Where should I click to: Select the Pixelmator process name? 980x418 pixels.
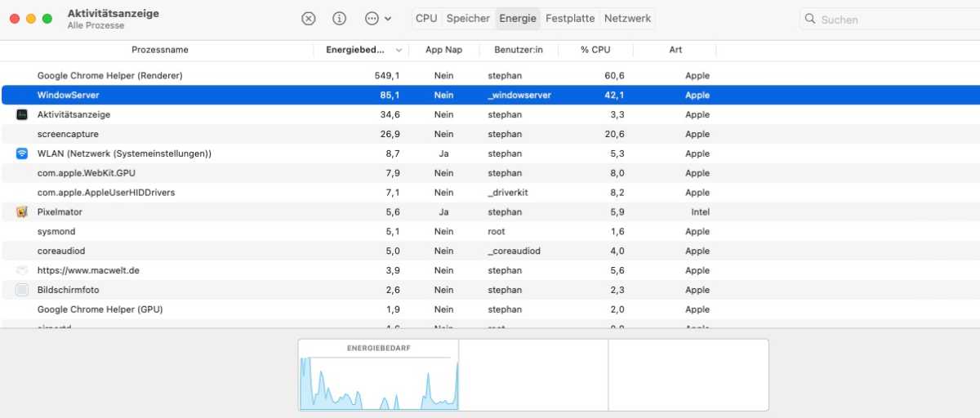(60, 212)
